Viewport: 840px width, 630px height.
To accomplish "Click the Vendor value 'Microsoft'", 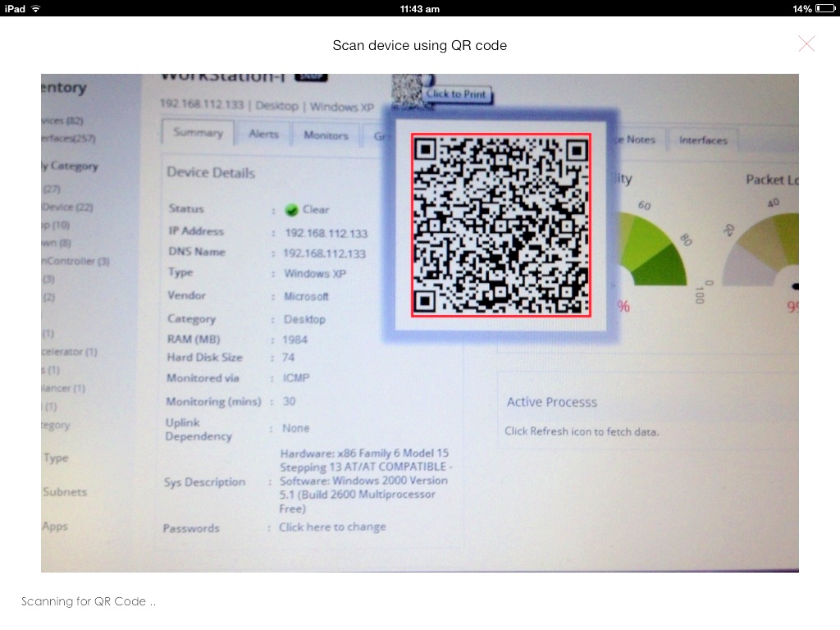I will (306, 296).
